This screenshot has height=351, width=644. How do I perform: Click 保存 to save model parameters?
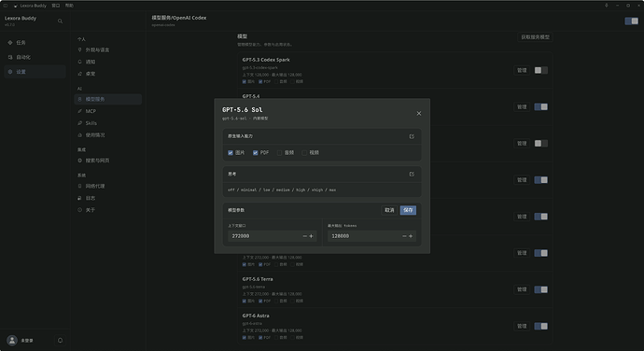point(408,210)
